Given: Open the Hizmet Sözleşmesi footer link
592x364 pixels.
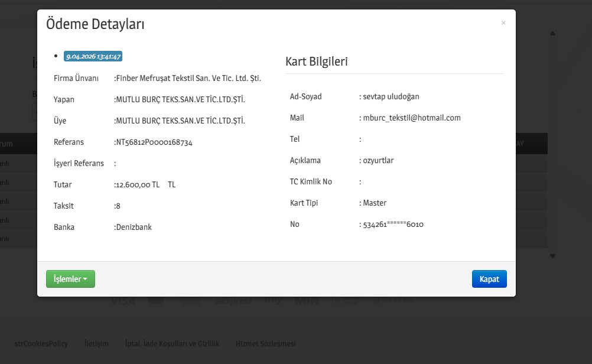Looking at the screenshot, I should (x=266, y=344).
